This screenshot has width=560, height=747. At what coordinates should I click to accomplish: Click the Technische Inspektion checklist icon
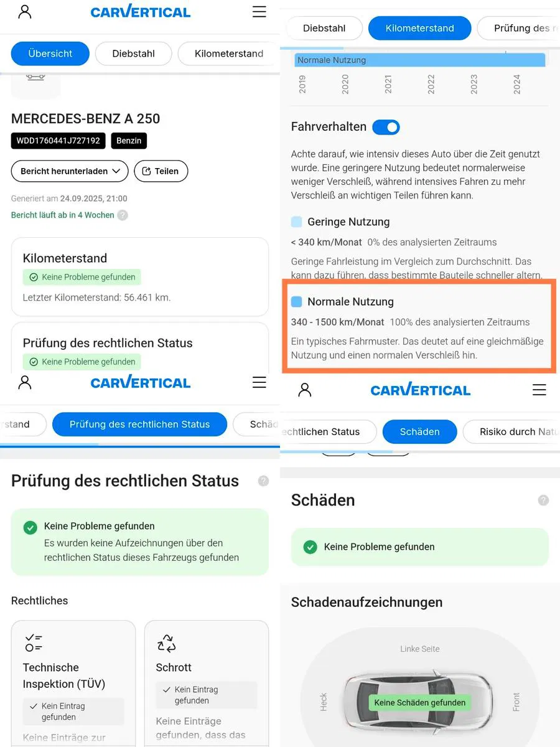[34, 643]
